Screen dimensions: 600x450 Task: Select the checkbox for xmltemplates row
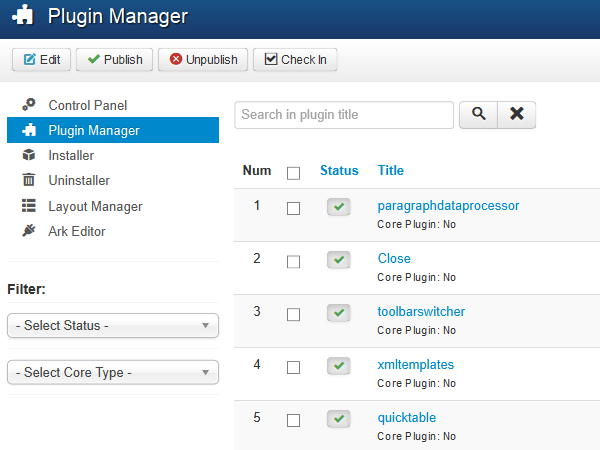coord(293,367)
